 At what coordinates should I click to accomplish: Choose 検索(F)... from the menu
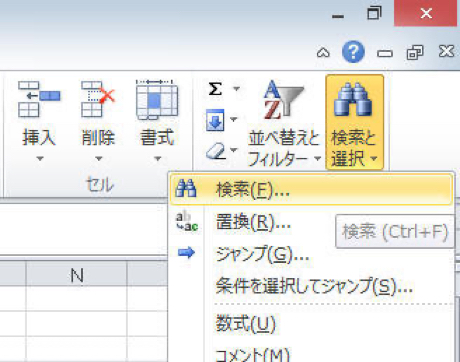(311, 190)
